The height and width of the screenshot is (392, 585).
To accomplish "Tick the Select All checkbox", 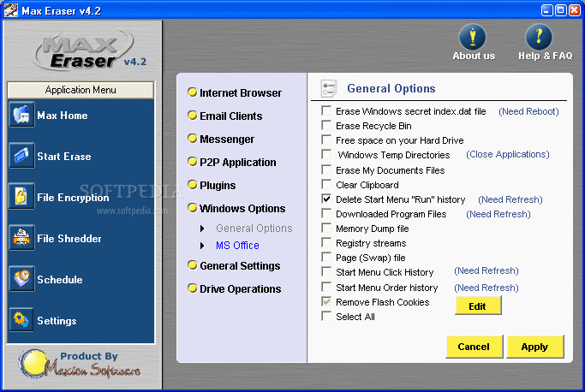I will (x=326, y=316).
